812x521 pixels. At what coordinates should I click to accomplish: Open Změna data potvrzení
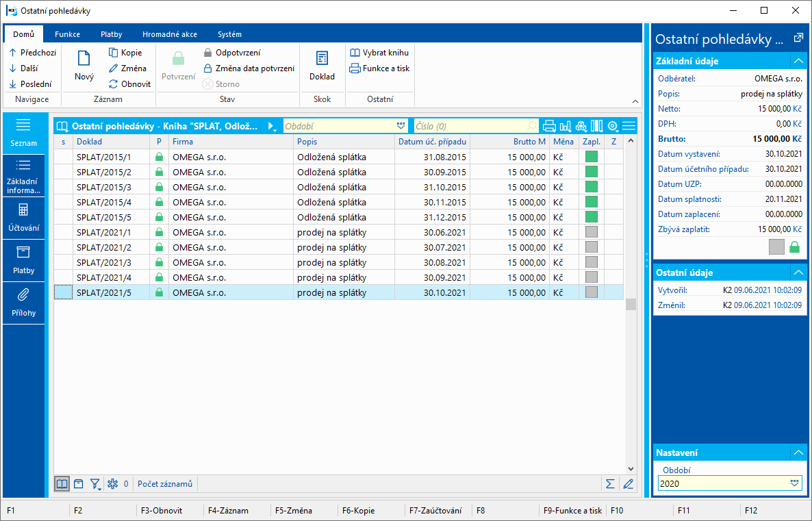coord(249,68)
